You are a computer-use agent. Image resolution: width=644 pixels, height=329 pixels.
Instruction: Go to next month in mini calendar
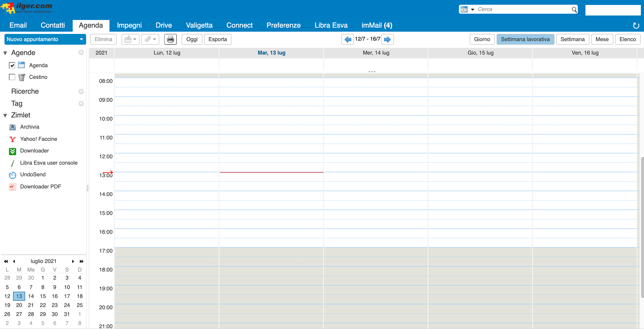[x=73, y=261]
